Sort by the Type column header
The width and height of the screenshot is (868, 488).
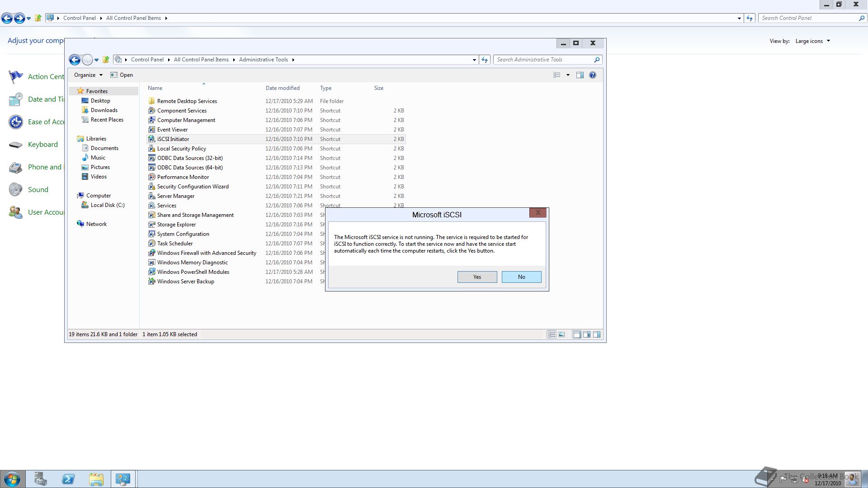coord(326,88)
